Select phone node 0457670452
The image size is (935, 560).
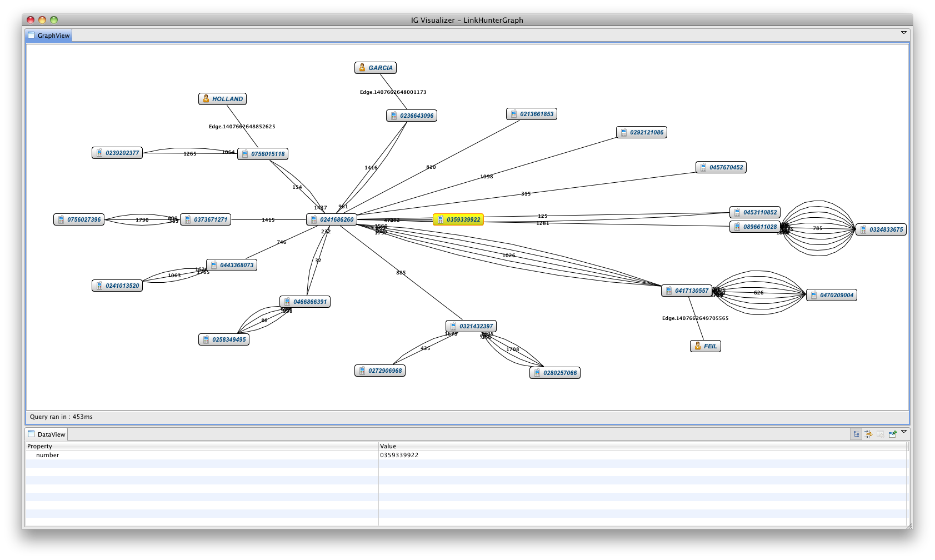point(721,167)
